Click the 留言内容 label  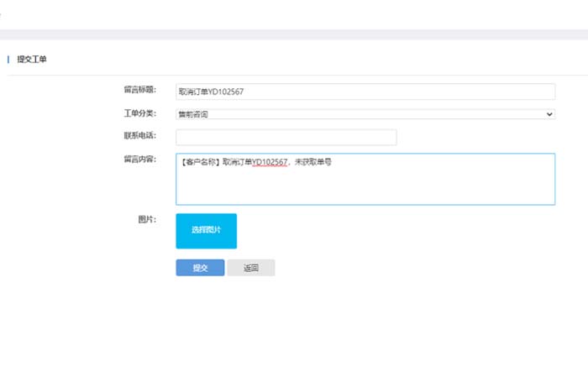point(139,159)
